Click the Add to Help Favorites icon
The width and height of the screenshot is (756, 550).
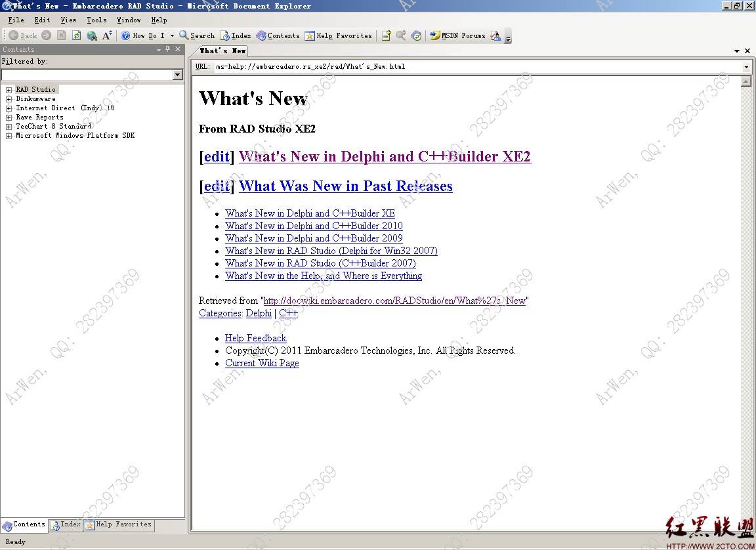pyautogui.click(x=386, y=35)
